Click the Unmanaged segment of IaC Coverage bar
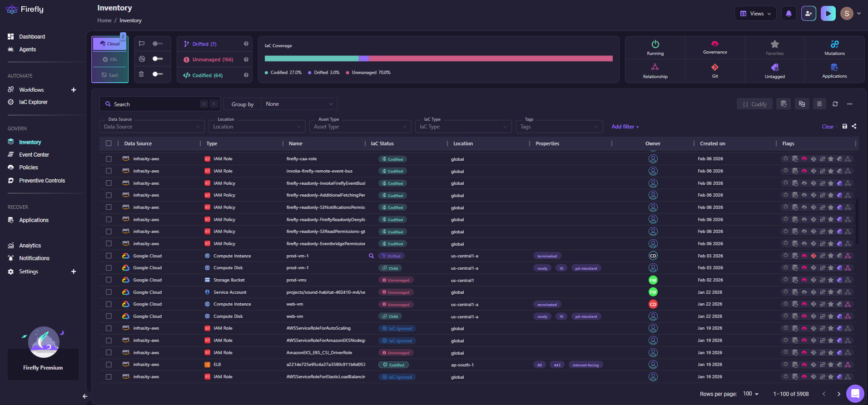This screenshot has width=868, height=405. (491, 59)
